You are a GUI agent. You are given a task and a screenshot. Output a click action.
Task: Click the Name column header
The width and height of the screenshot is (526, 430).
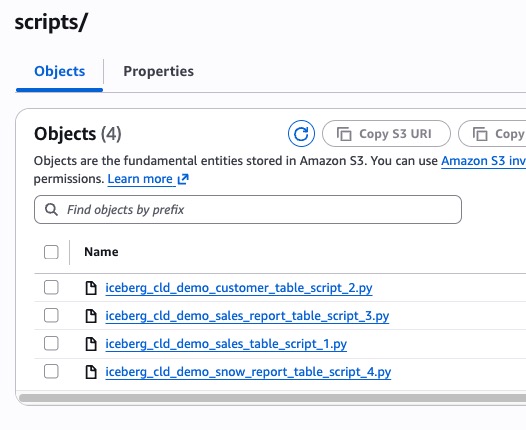point(101,252)
